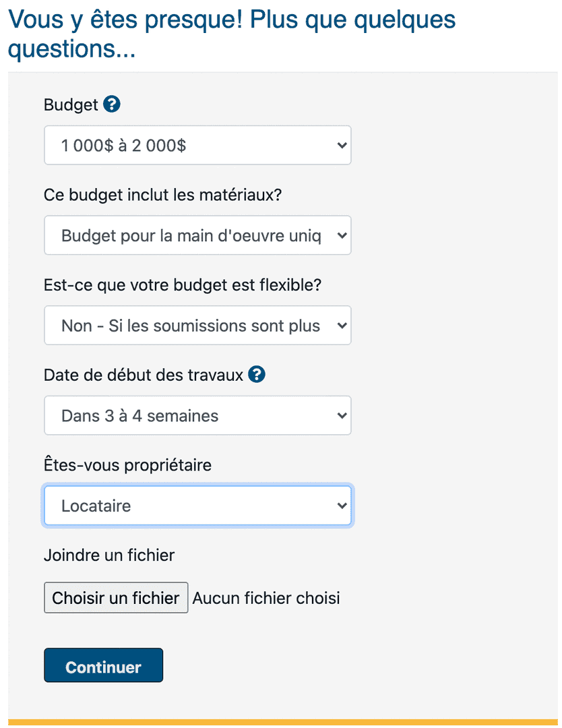Open the Ce budget inclut les matériaux dropdown
The width and height of the screenshot is (562, 728).
pyautogui.click(x=197, y=235)
